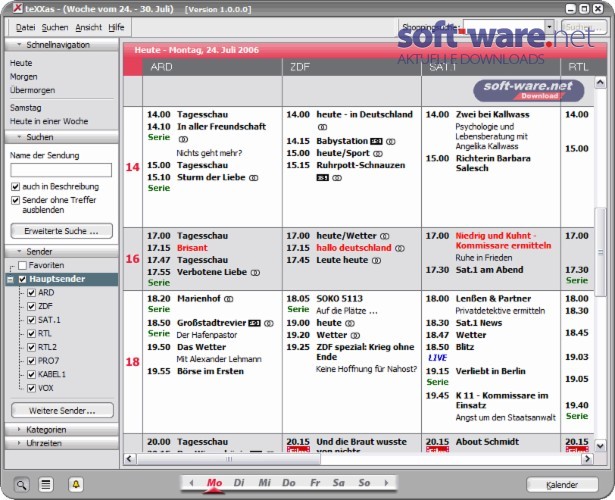This screenshot has width=615, height=500.
Task: Collapse the Schnellnavigation panel
Action: 62,45
